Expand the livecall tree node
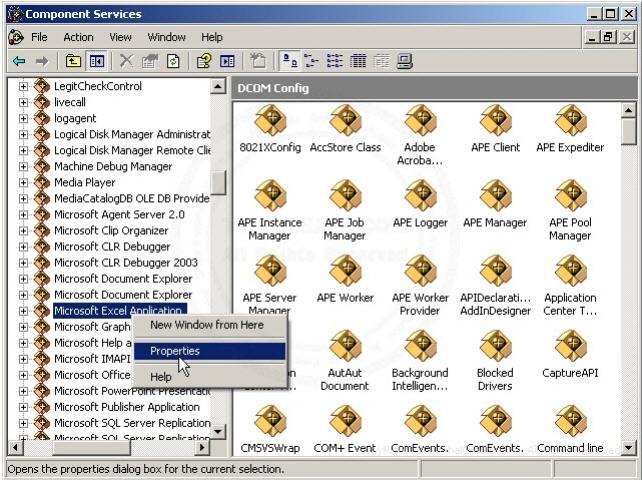Screen dimensions: 642x480 [x=23, y=102]
